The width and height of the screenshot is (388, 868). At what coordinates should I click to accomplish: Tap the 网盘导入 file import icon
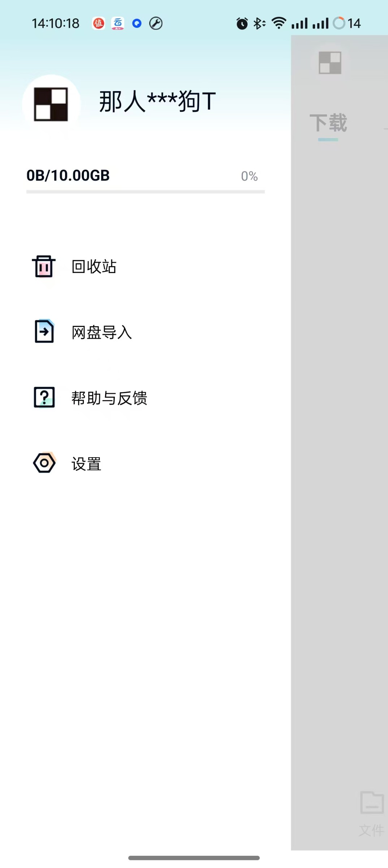[x=44, y=331]
